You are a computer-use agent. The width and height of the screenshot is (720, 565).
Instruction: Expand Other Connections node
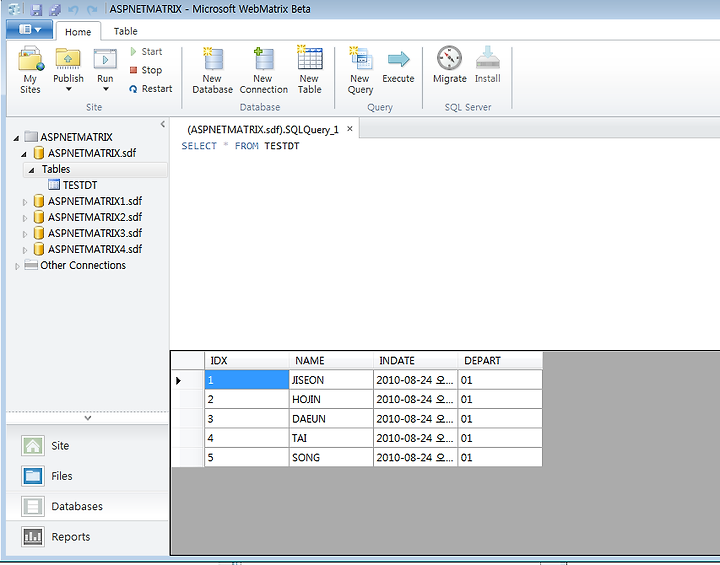17,266
